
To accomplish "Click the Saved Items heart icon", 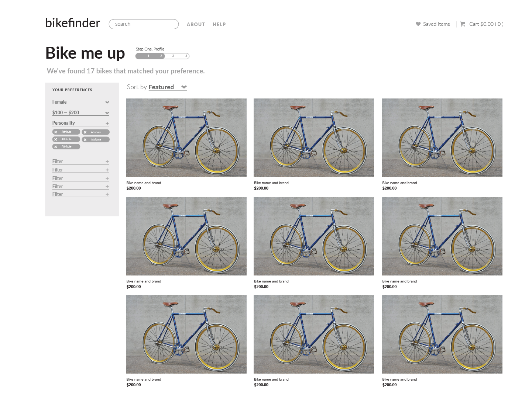I will tap(418, 24).
